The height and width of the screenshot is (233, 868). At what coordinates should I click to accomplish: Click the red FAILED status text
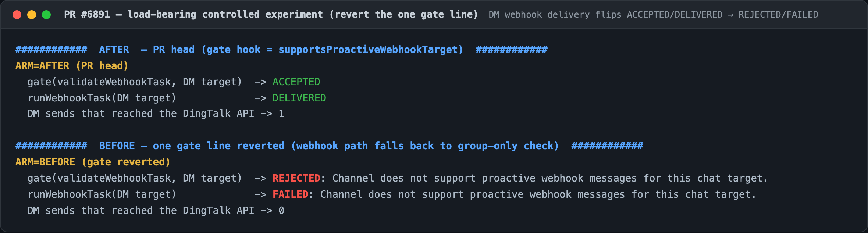290,194
